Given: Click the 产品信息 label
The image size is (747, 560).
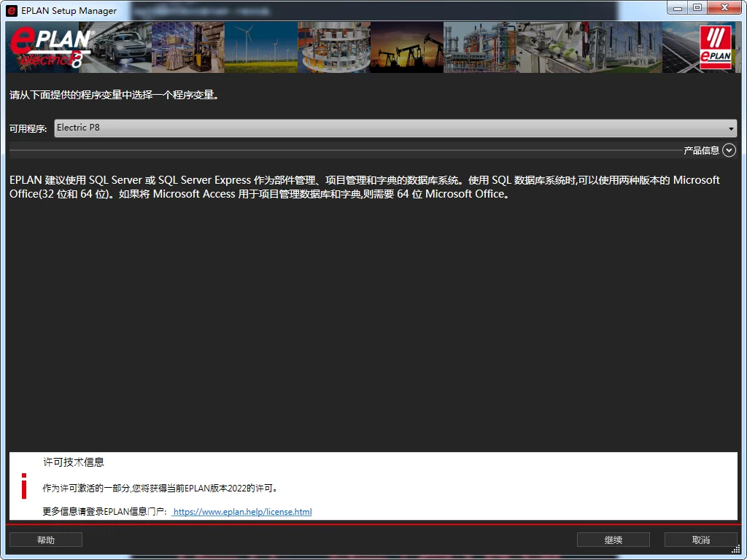Looking at the screenshot, I should (x=701, y=150).
